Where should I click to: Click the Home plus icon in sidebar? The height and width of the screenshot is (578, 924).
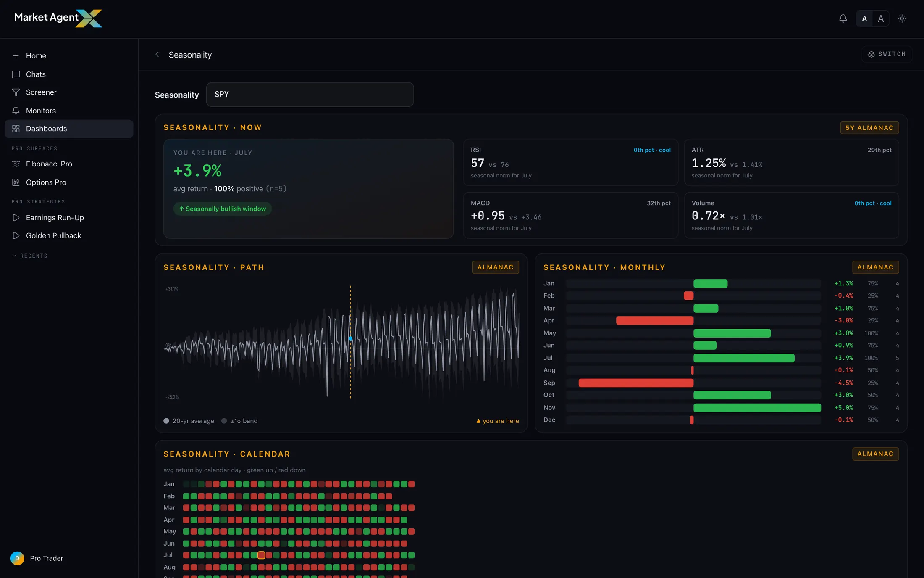(16, 56)
